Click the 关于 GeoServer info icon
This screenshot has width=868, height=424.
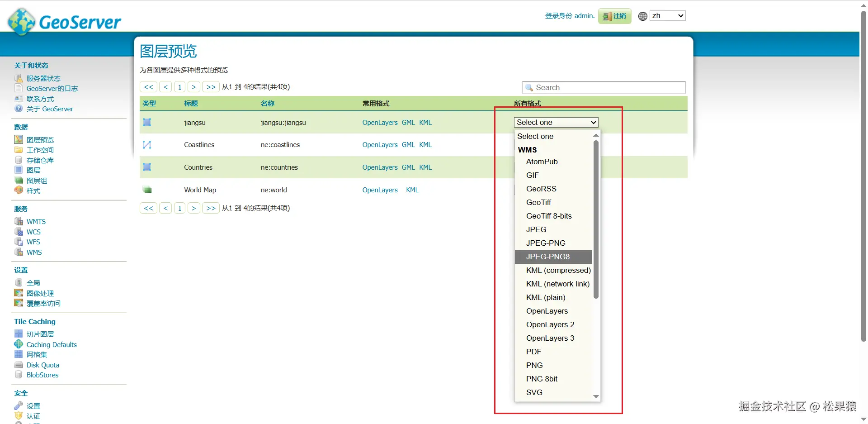click(19, 109)
